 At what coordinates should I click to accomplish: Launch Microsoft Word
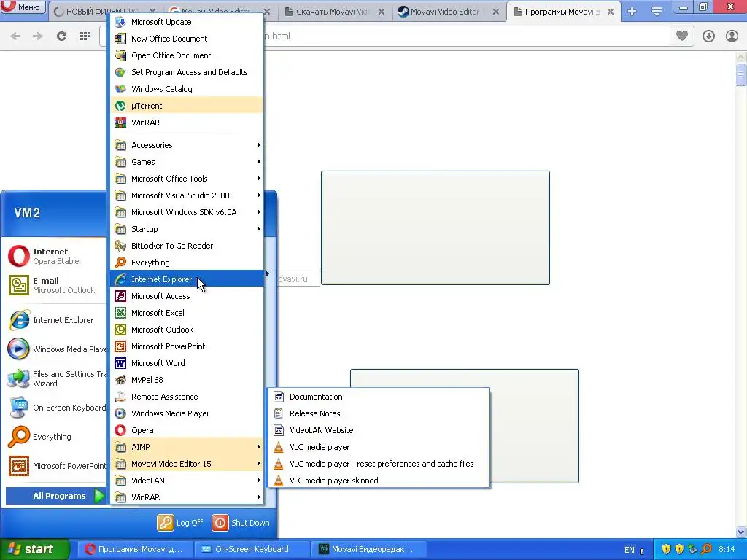pyautogui.click(x=187, y=363)
